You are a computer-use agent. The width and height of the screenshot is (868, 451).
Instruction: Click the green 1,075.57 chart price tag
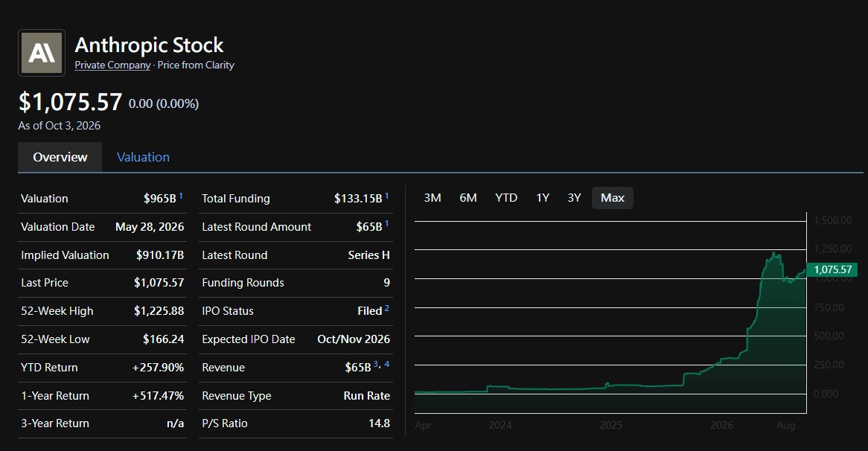[832, 269]
